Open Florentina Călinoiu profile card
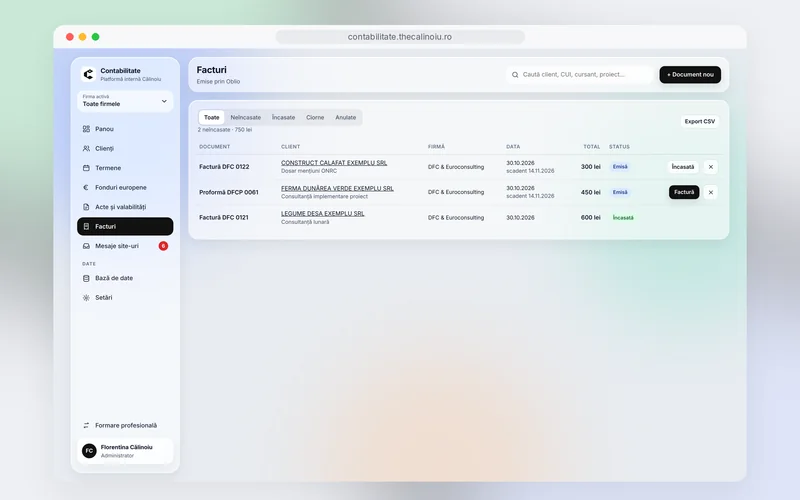 point(125,451)
